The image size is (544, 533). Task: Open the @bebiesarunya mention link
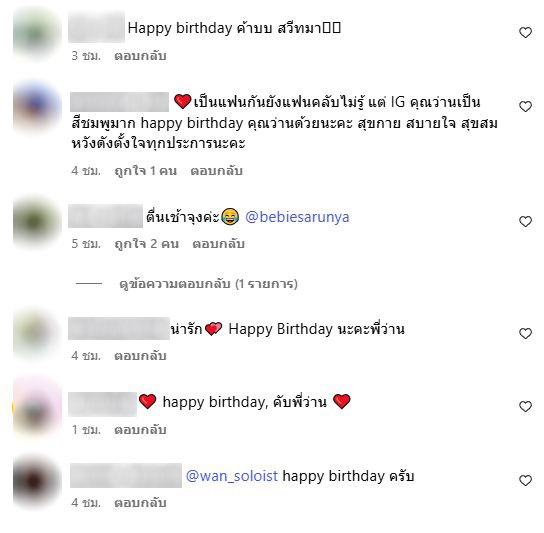point(297,217)
